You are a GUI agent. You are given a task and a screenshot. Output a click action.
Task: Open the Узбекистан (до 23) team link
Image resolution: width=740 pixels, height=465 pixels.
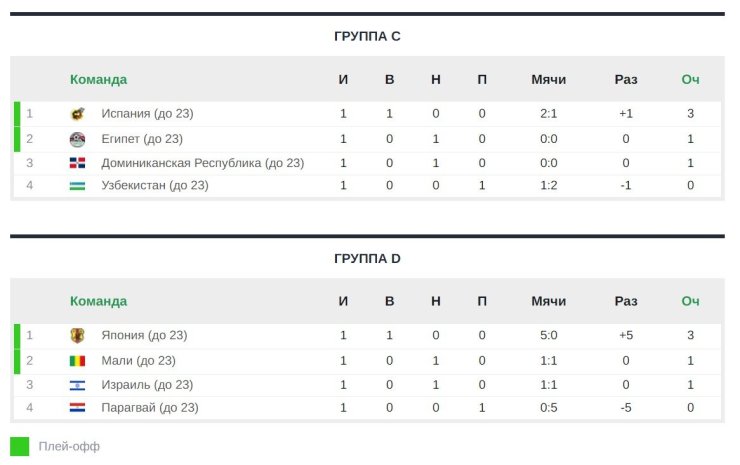point(155,186)
